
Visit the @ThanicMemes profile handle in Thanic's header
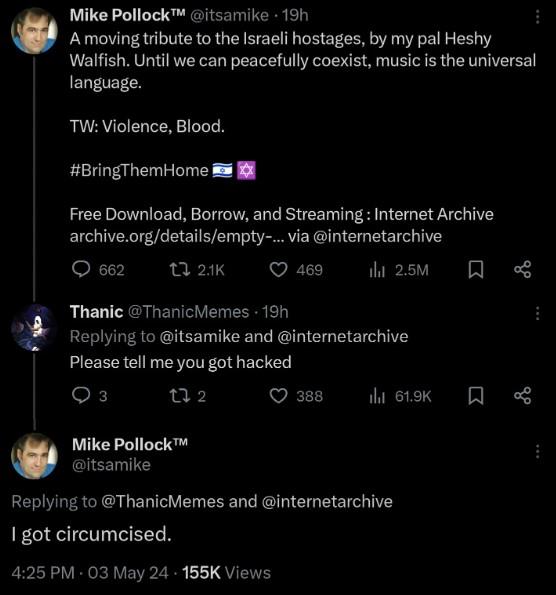coord(188,312)
